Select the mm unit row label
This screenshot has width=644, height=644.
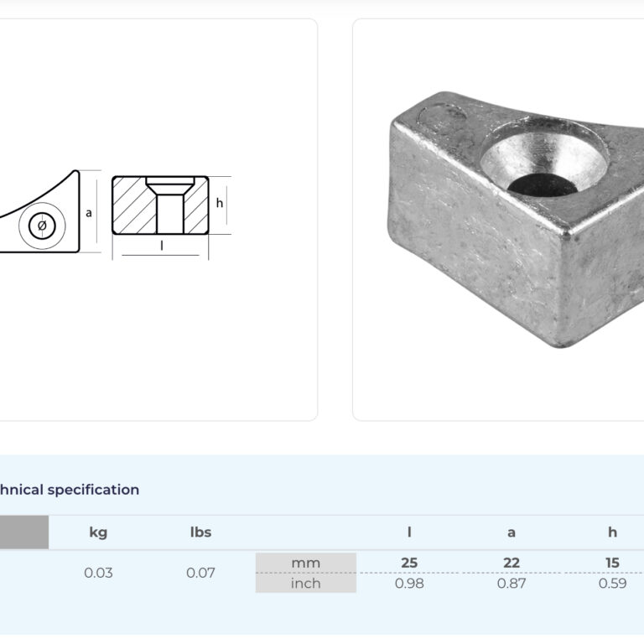tap(305, 563)
